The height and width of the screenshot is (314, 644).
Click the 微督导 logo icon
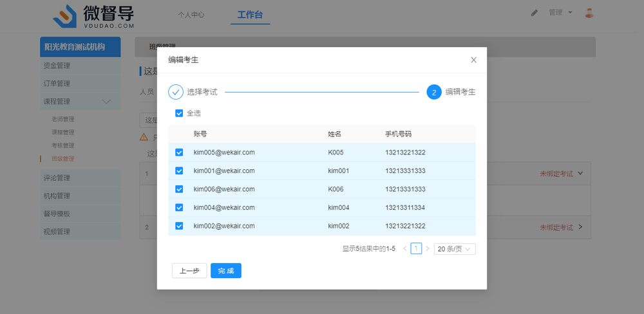[65, 16]
